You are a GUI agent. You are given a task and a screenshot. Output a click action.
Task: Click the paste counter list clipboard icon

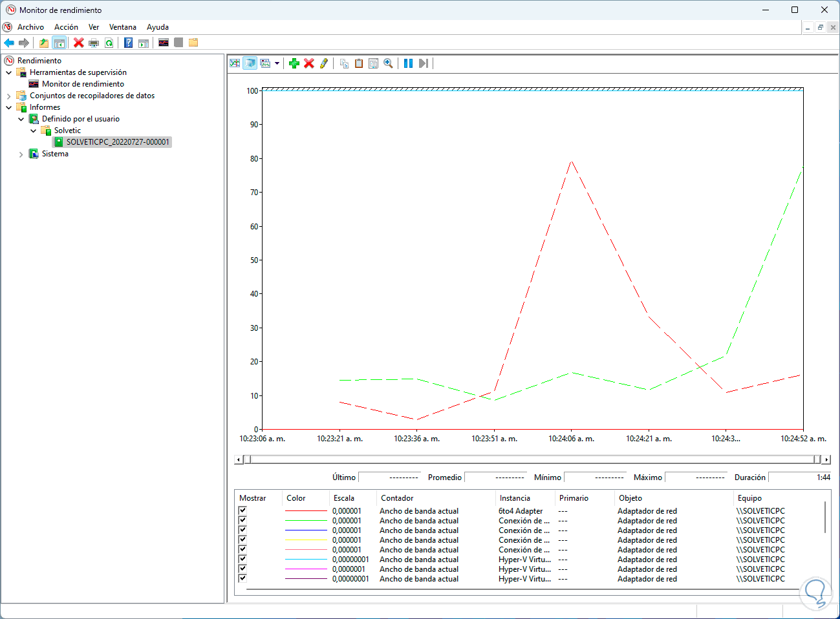pos(359,63)
